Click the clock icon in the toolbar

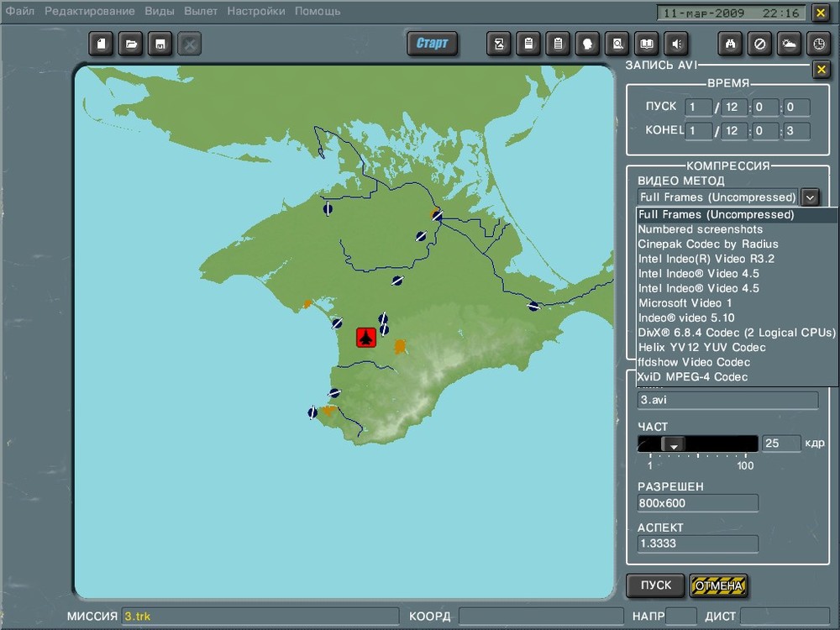pos(818,44)
